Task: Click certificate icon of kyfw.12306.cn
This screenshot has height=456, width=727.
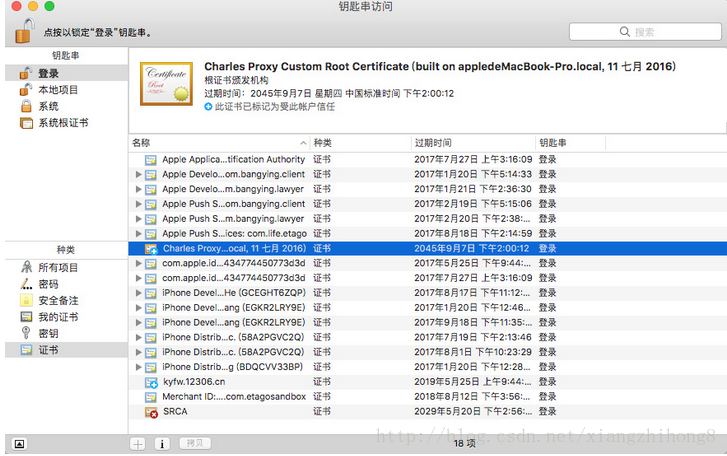Action: [x=151, y=382]
